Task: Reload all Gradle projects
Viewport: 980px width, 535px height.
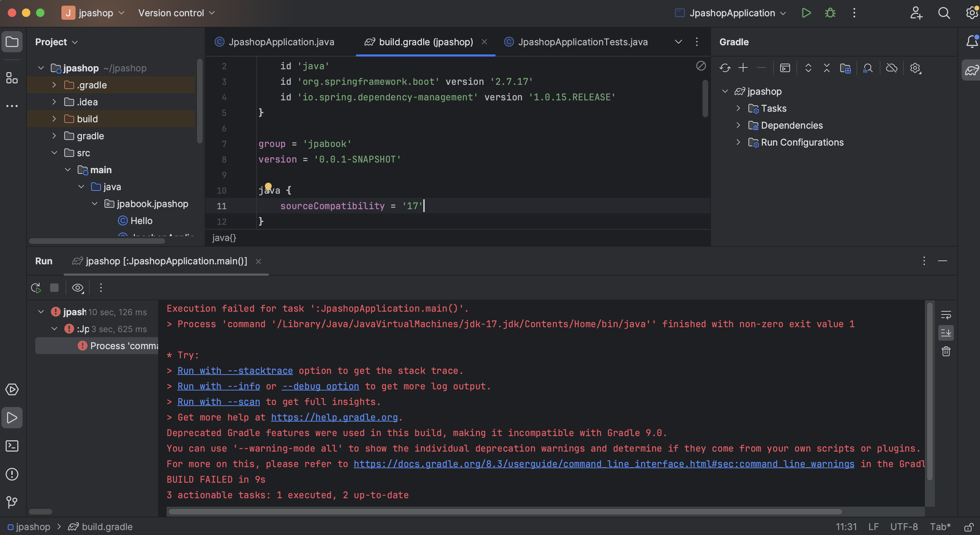Action: [725, 68]
